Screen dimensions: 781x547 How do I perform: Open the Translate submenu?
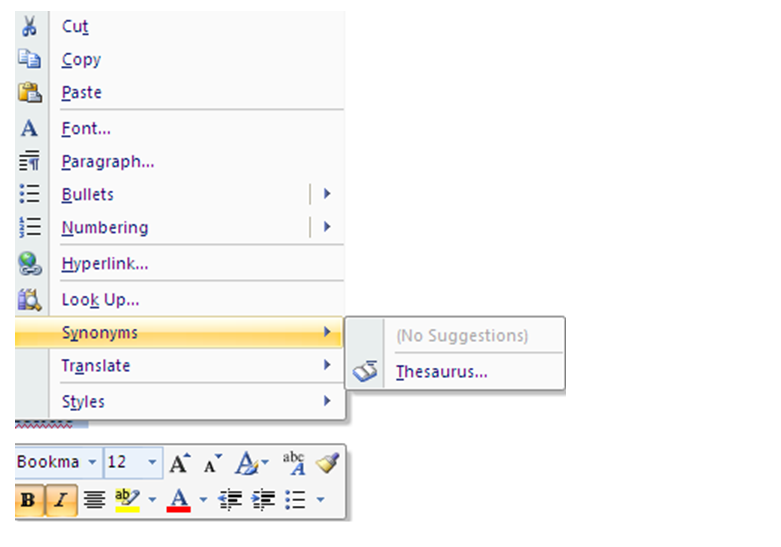(96, 366)
